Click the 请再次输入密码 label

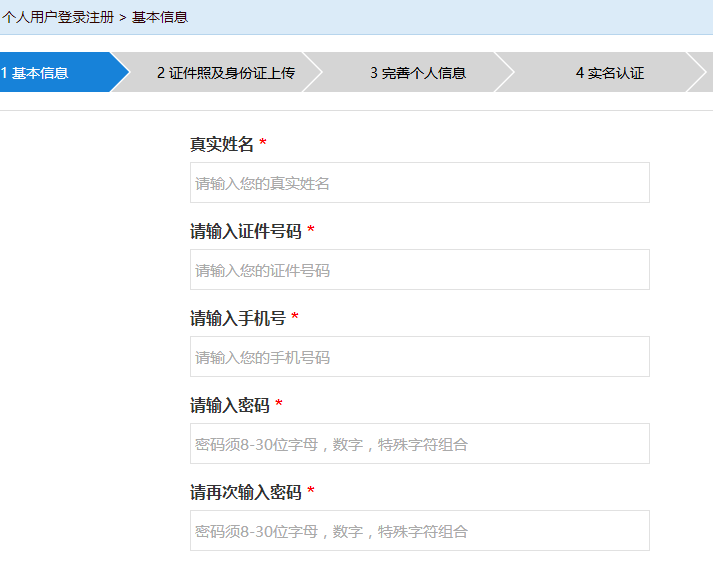pos(245,493)
